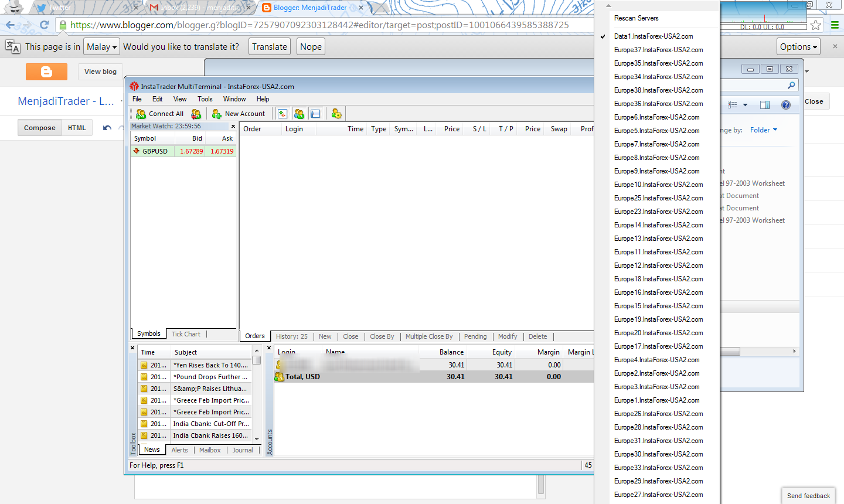Close the Market Watch panel

(x=233, y=126)
